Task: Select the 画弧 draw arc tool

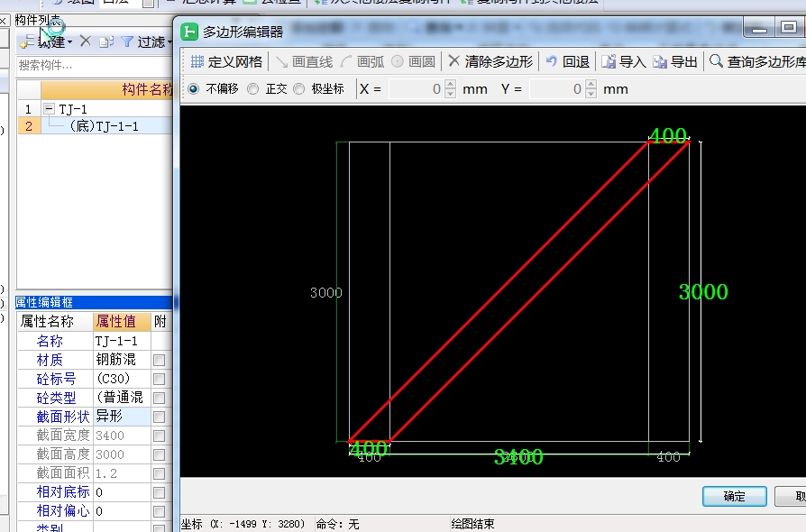Action: [x=362, y=61]
